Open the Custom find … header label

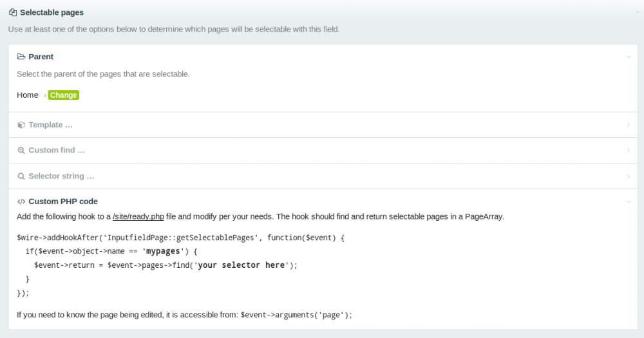(57, 150)
